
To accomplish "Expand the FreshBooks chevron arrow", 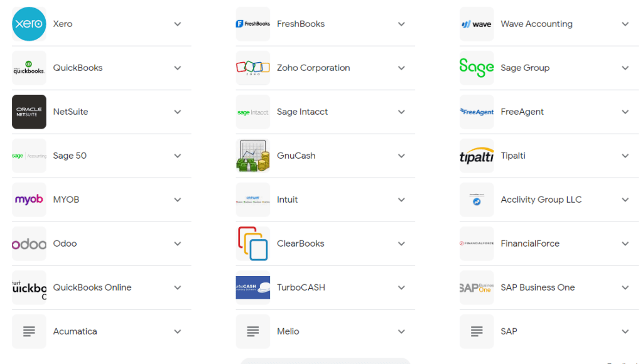I will point(402,24).
